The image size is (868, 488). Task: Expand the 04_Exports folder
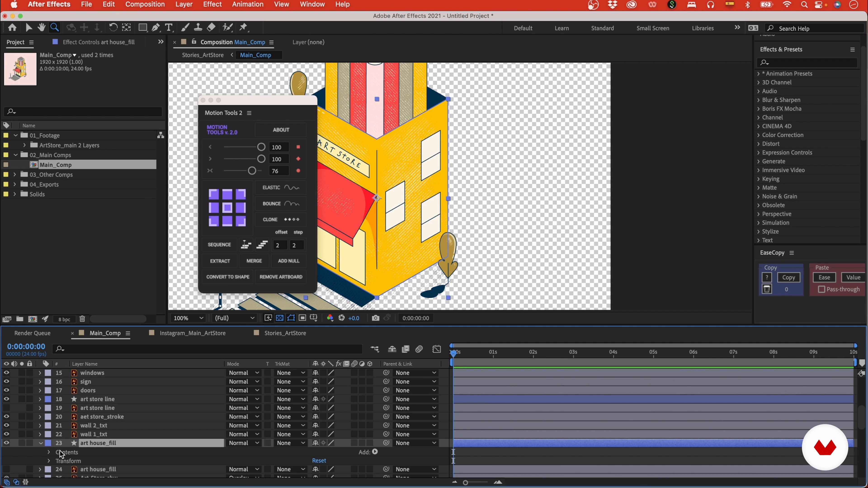(15, 184)
